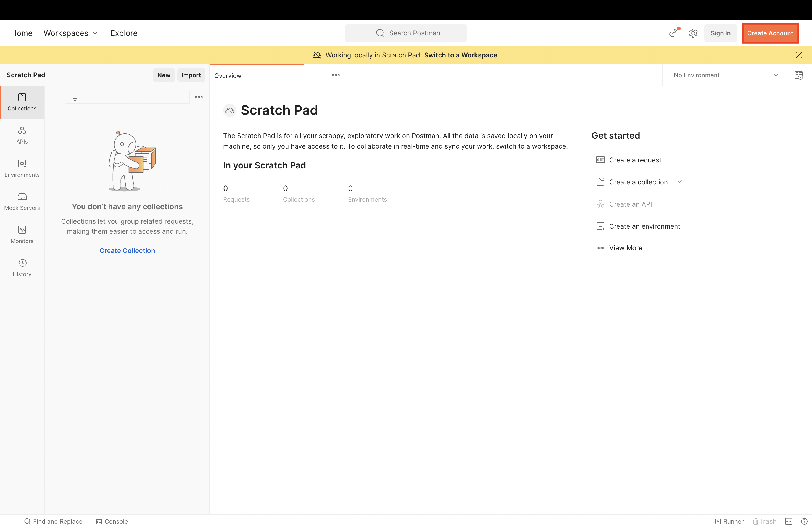Select the Overview tab
This screenshot has height=528, width=812.
click(x=257, y=75)
